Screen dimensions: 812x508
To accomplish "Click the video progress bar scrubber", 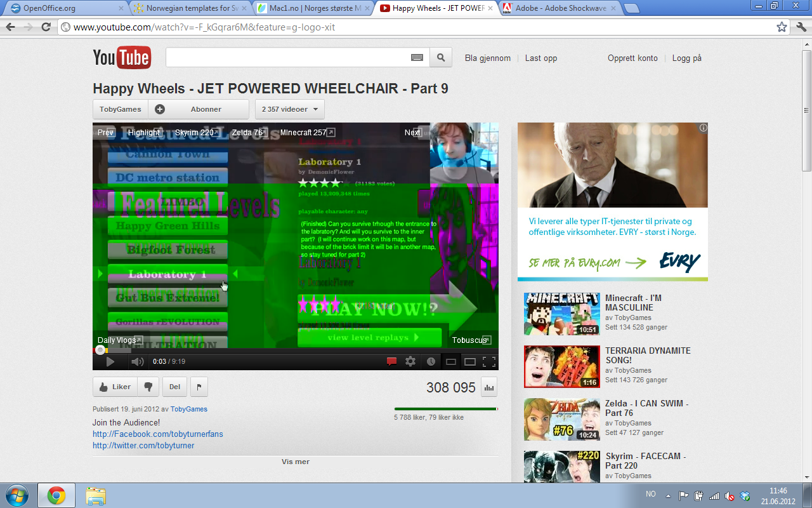I will 100,350.
